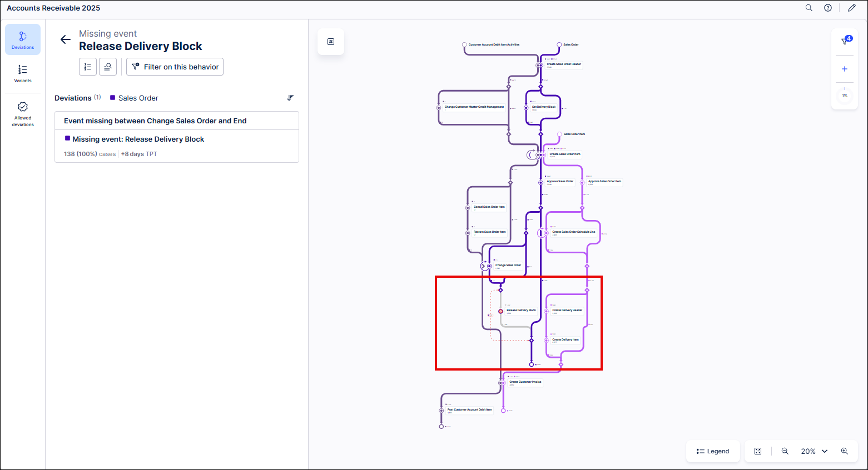
Task: Zoom out the process graph
Action: [x=785, y=451]
